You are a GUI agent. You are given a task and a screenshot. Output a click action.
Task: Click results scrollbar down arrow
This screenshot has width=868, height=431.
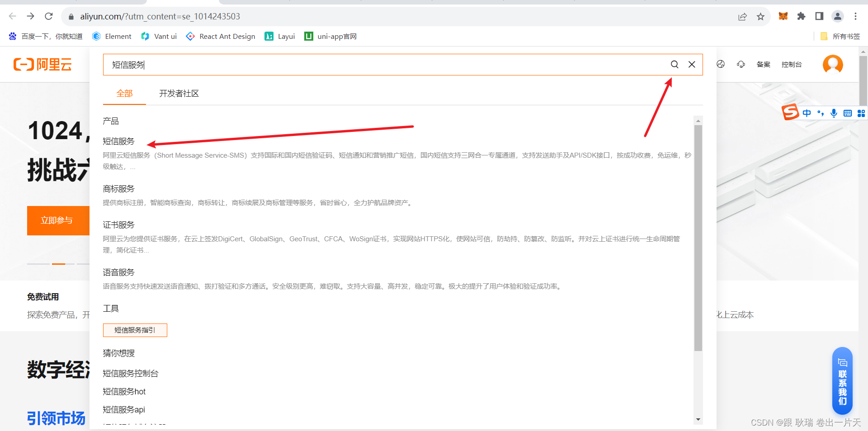click(698, 420)
